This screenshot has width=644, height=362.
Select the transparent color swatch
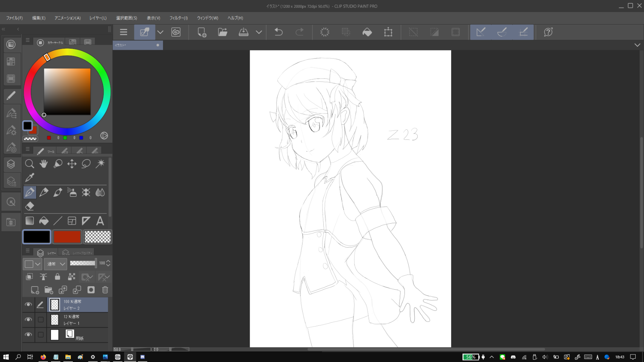[x=98, y=237]
